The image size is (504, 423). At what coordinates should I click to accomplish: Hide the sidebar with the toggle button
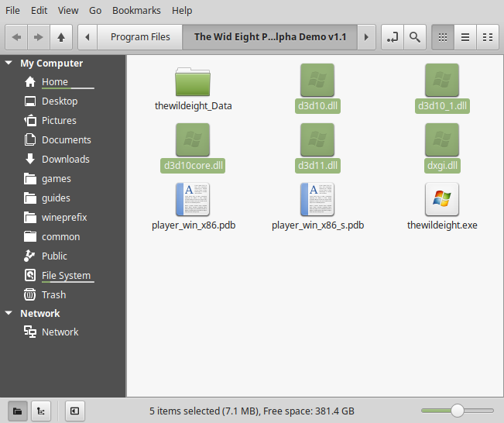(74, 411)
